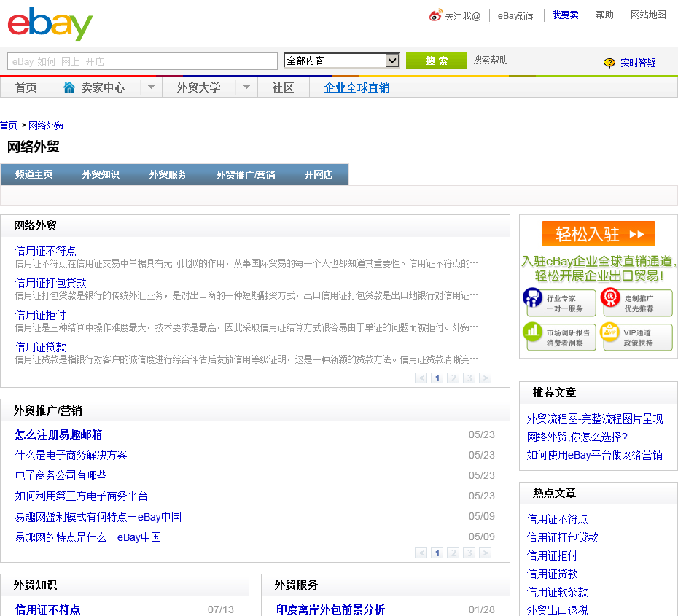Open 信用证拒付 article in 网络外贸 list
The width and height of the screenshot is (678, 616).
[40, 315]
